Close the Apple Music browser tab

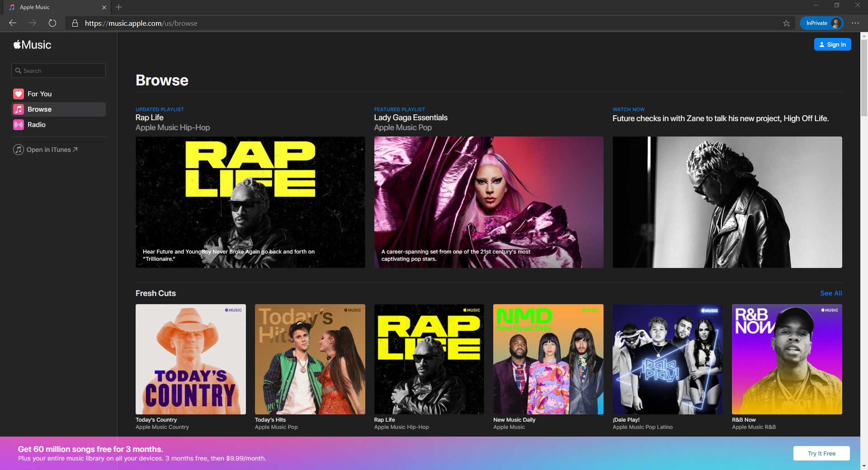click(104, 7)
